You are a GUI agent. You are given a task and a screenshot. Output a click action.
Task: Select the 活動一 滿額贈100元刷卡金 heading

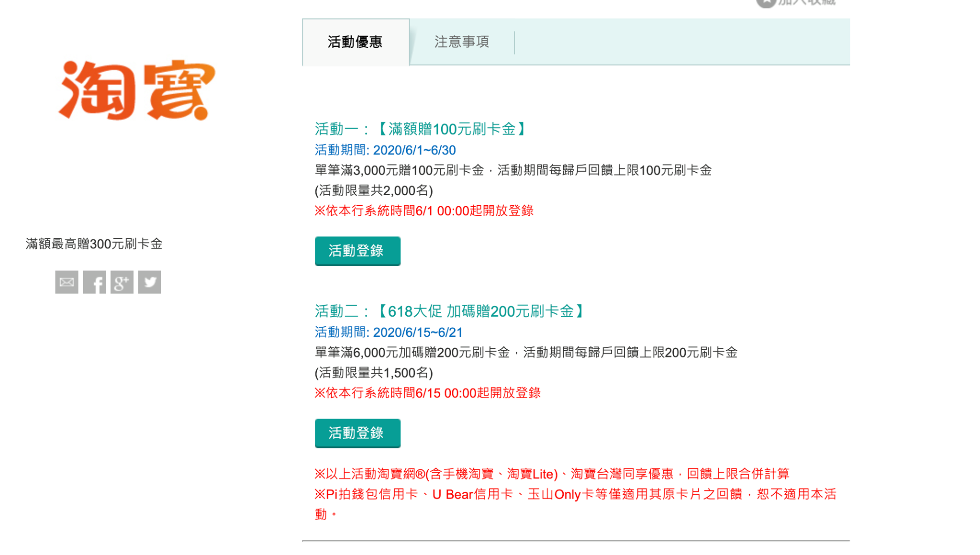pyautogui.click(x=422, y=129)
